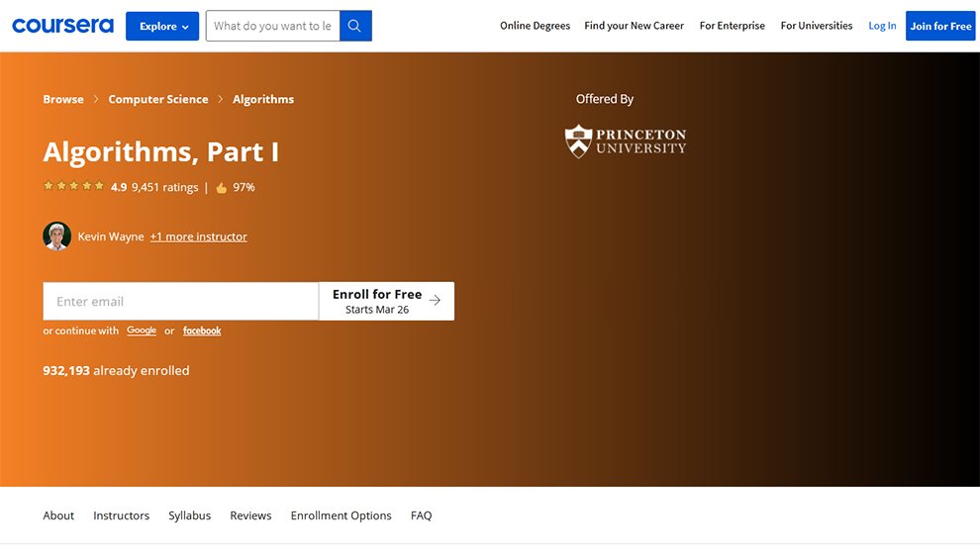Open For Universities page
This screenshot has height=558, width=980.
click(817, 26)
